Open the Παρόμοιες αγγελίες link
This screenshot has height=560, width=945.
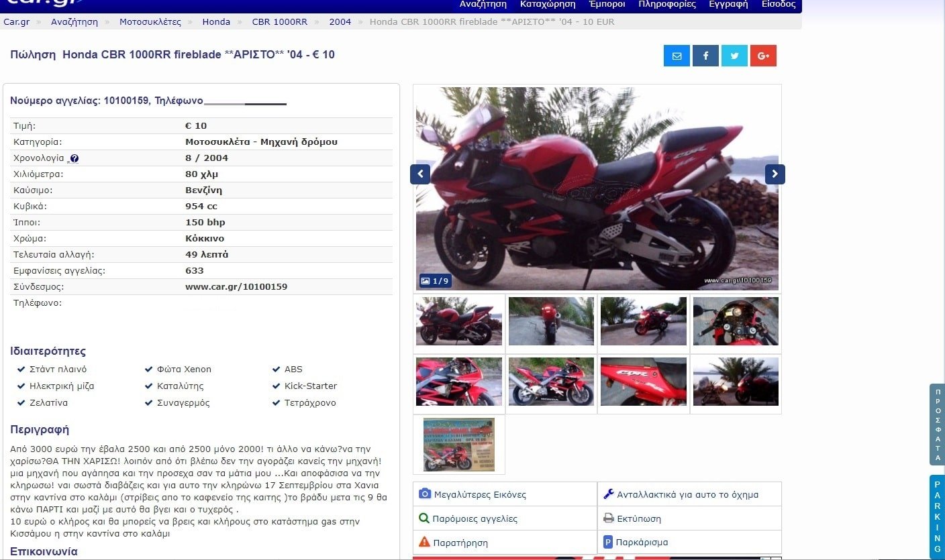[x=475, y=518]
